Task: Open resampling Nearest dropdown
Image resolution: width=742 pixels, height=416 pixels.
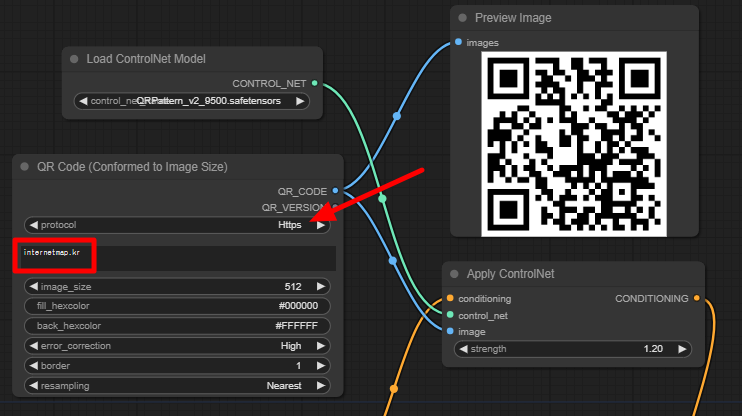Action: click(x=177, y=386)
